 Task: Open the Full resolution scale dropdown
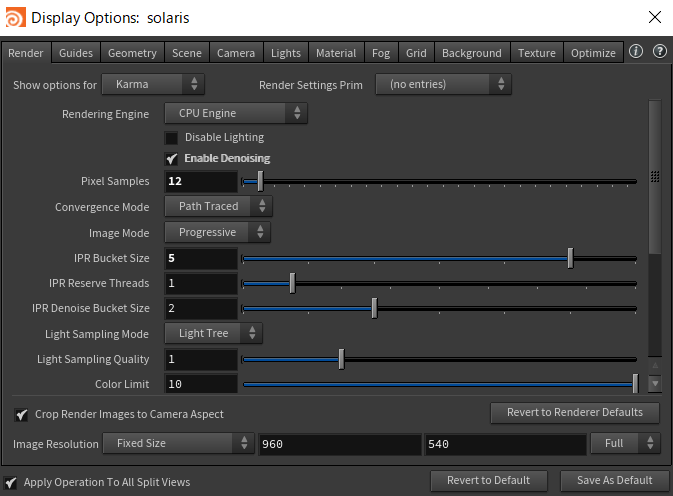click(x=626, y=443)
